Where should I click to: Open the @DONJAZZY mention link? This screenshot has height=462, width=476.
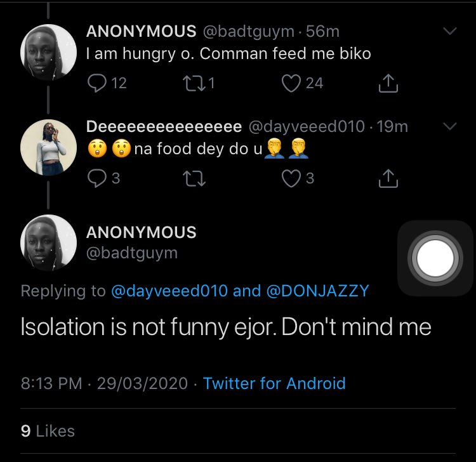tap(318, 291)
